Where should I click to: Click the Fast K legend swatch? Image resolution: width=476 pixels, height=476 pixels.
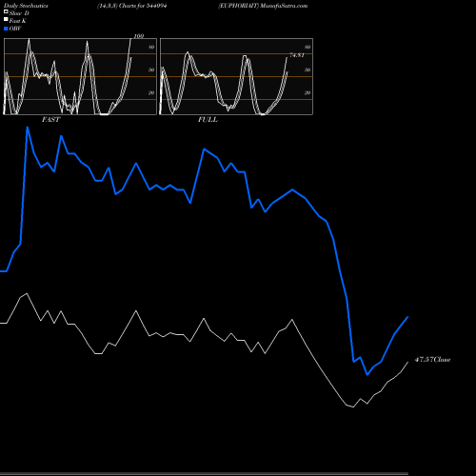point(6,20)
